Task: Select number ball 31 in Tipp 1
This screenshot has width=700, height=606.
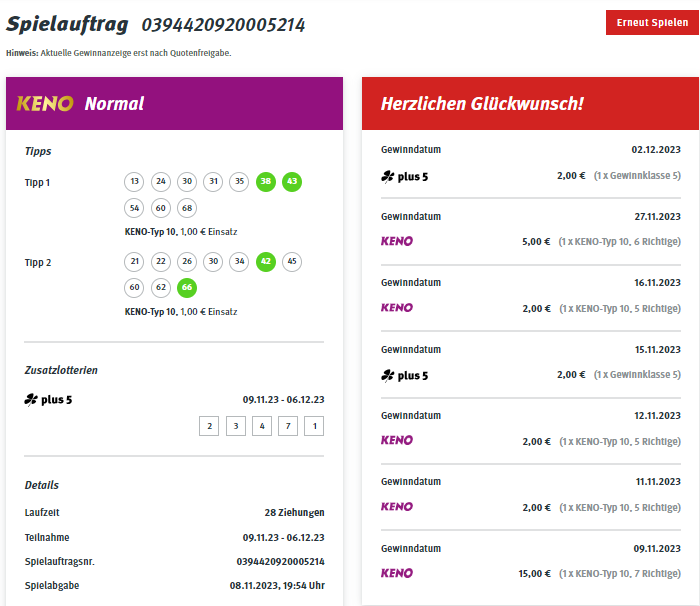Action: tap(213, 181)
